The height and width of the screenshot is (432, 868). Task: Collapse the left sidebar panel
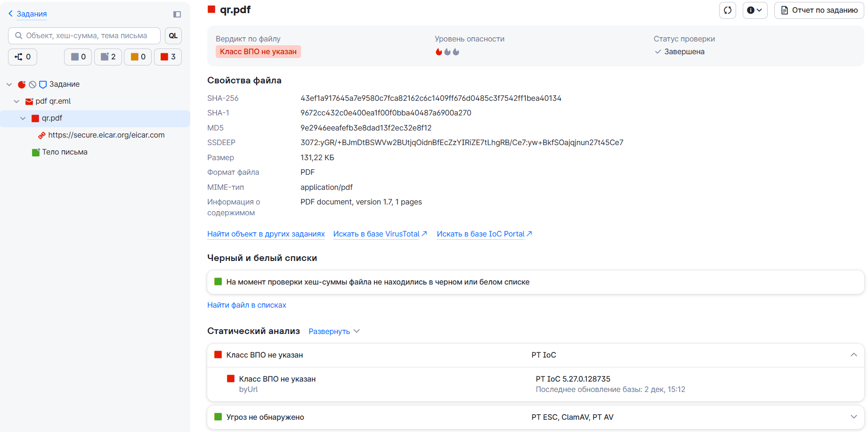(177, 14)
